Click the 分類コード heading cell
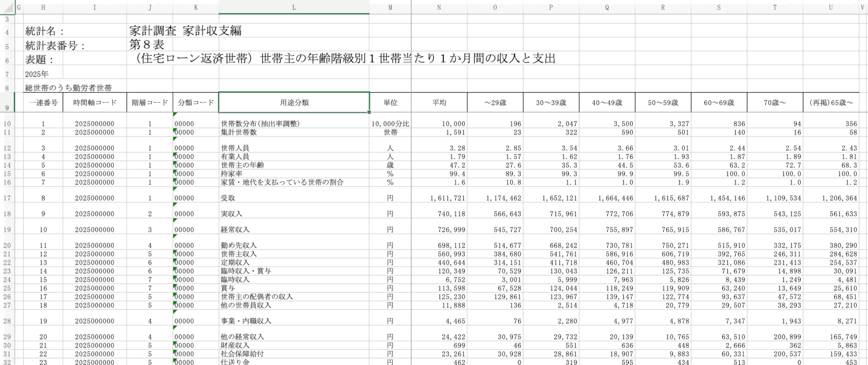 pyautogui.click(x=196, y=102)
